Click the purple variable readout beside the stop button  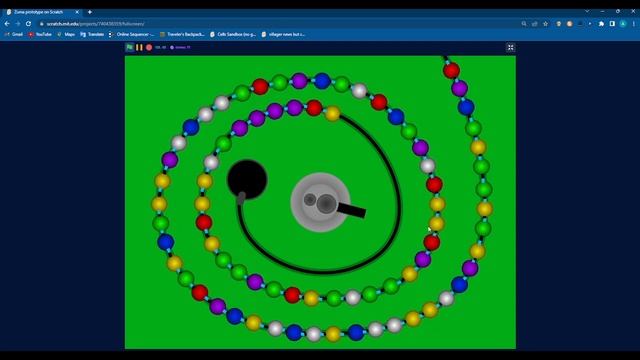point(180,47)
